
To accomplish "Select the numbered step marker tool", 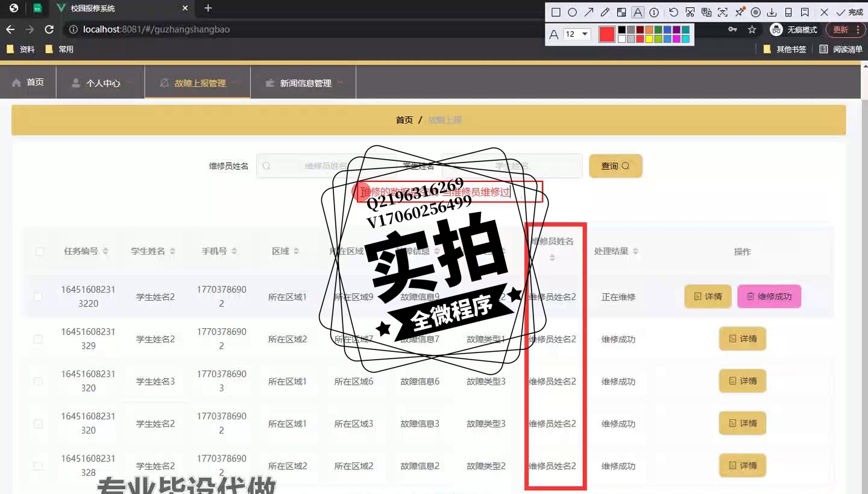I will click(654, 12).
